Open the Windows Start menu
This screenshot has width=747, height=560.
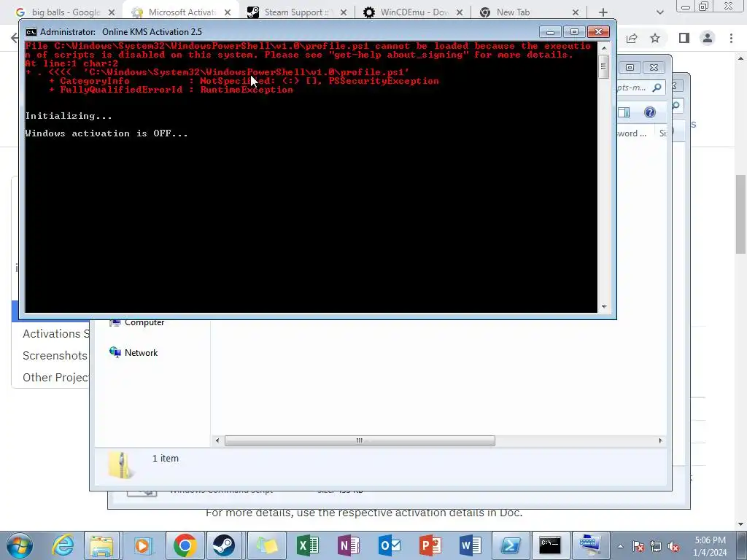point(19,545)
